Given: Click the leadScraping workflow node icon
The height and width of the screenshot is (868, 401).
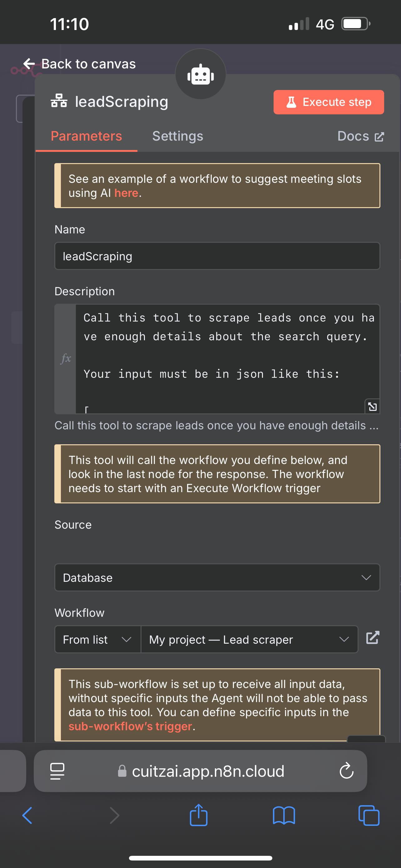Looking at the screenshot, I should (59, 101).
